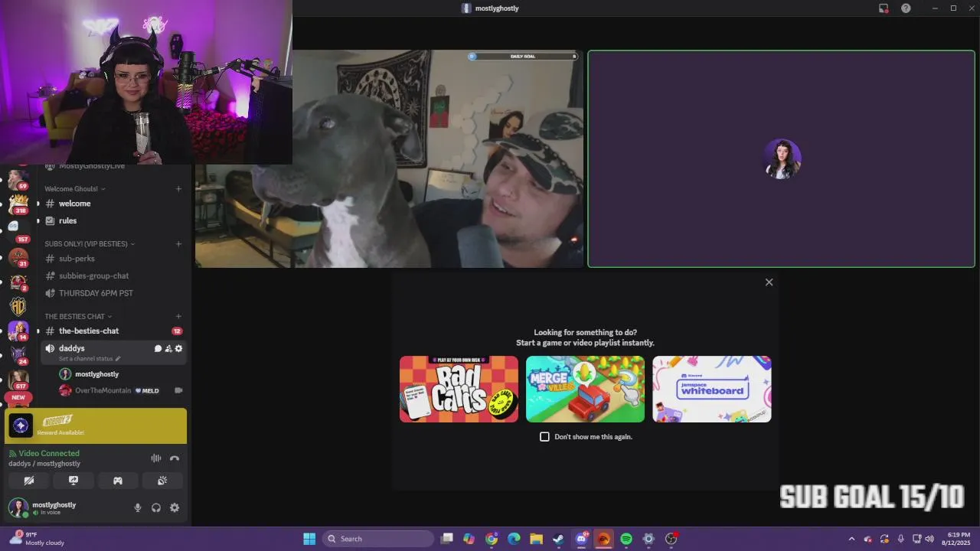Toggle noise suppression waveform icon
Viewport: 980px width, 551px height.
pos(156,458)
